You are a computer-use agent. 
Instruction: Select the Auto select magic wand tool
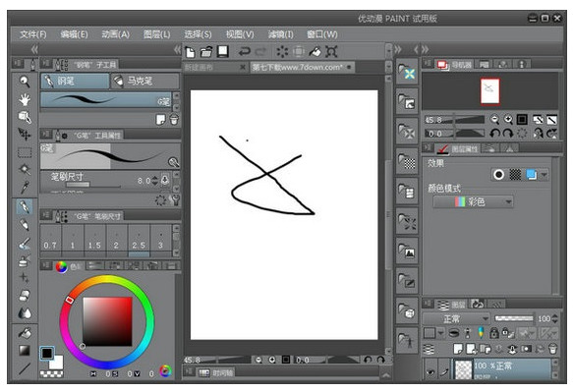click(x=25, y=169)
